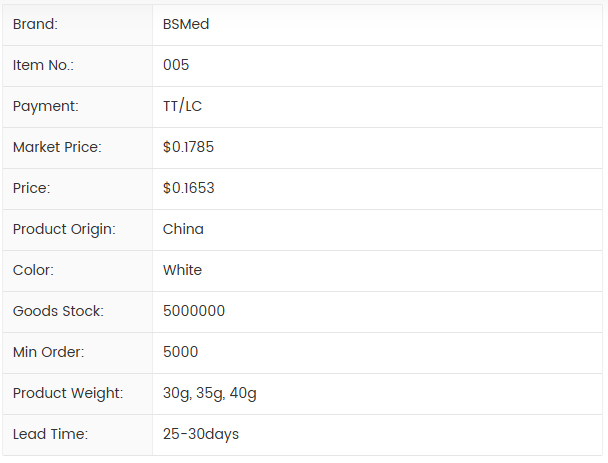Click the Goods Stock label
The width and height of the screenshot is (608, 463).
(58, 311)
